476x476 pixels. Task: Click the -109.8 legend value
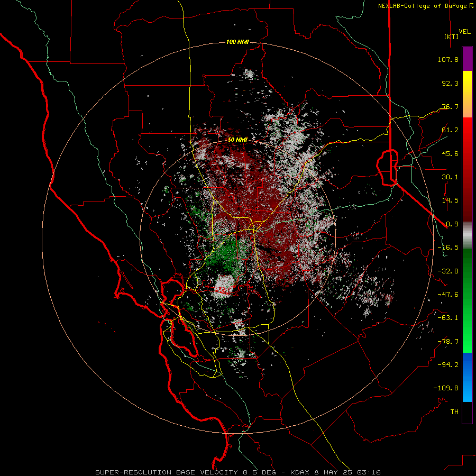[x=446, y=388]
